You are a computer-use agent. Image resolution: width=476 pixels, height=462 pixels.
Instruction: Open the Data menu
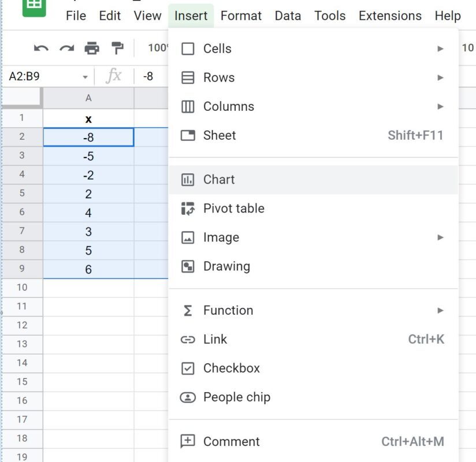point(288,16)
